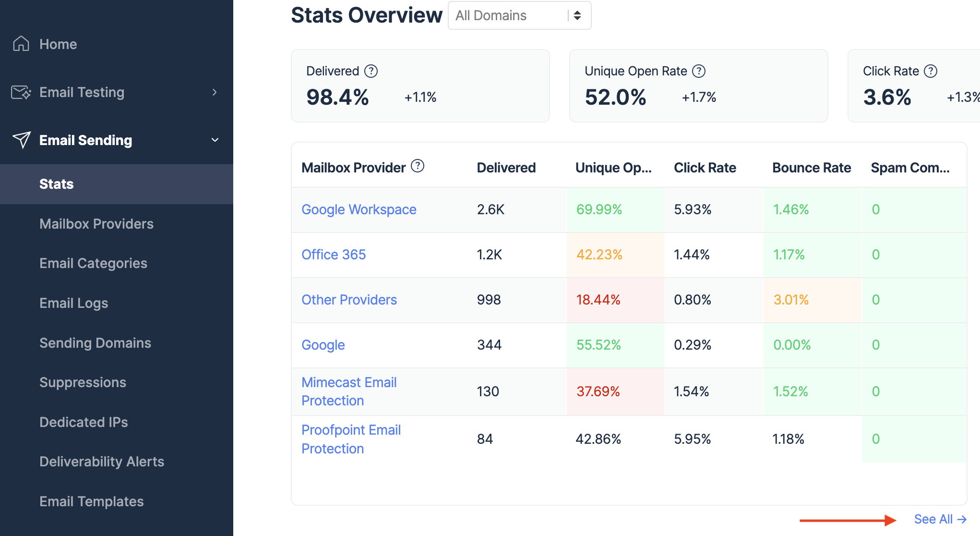Image resolution: width=980 pixels, height=536 pixels.
Task: Click the Office 365 link
Action: coord(333,255)
